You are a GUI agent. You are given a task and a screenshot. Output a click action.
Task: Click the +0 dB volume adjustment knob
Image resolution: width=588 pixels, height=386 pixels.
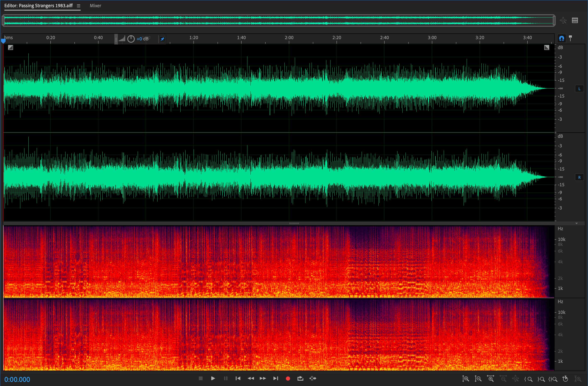tap(131, 39)
